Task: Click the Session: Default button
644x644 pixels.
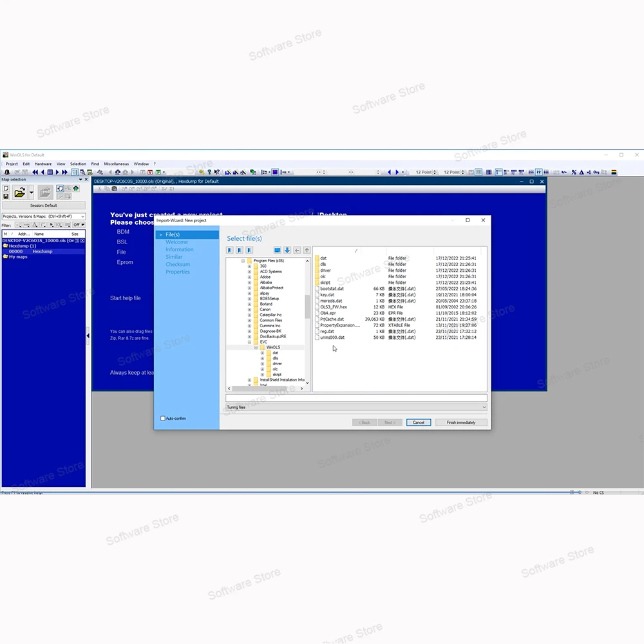Action: point(44,205)
